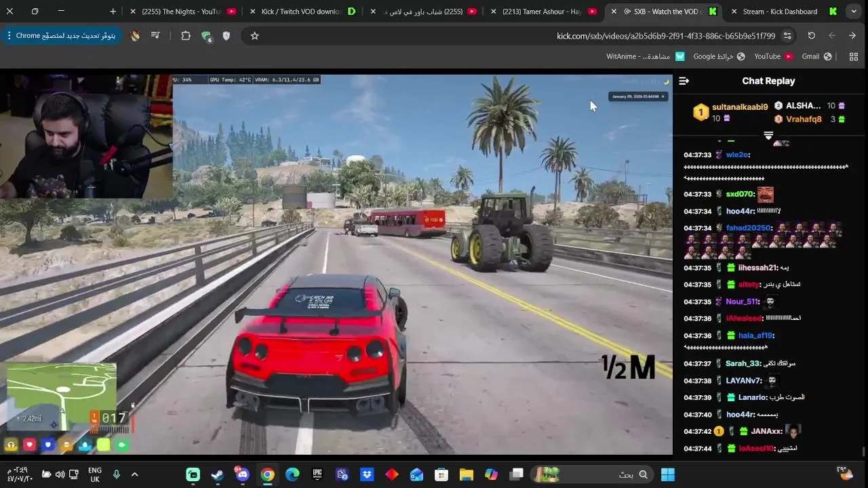This screenshot has height=488, width=868.
Task: Open Copilot from the taskbar
Action: pos(492,474)
